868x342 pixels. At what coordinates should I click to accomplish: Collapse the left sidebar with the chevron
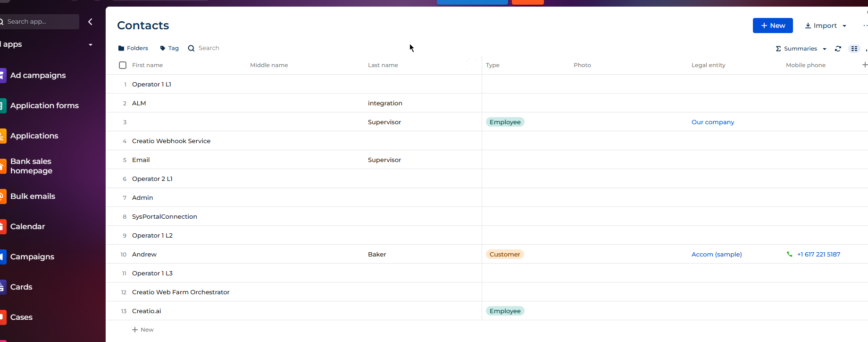point(90,22)
